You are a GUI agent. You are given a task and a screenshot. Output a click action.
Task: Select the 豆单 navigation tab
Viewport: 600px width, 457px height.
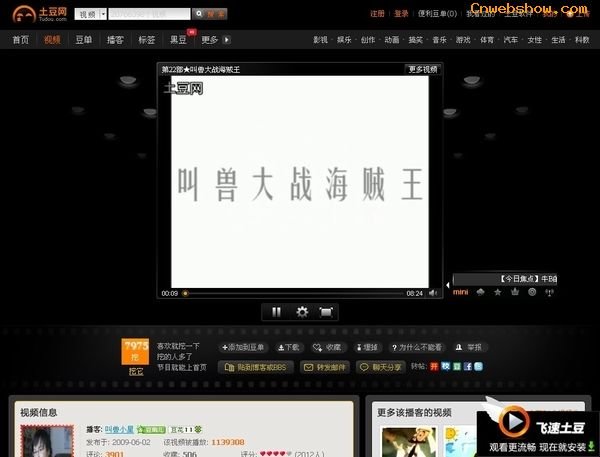[x=83, y=39]
